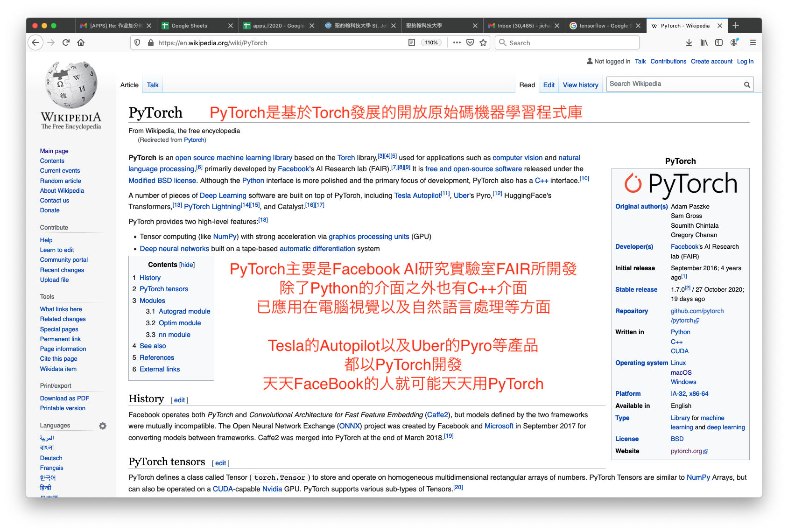Close the PyTorch - Wikipedia tab
The width and height of the screenshot is (788, 532).
pyautogui.click(x=720, y=26)
